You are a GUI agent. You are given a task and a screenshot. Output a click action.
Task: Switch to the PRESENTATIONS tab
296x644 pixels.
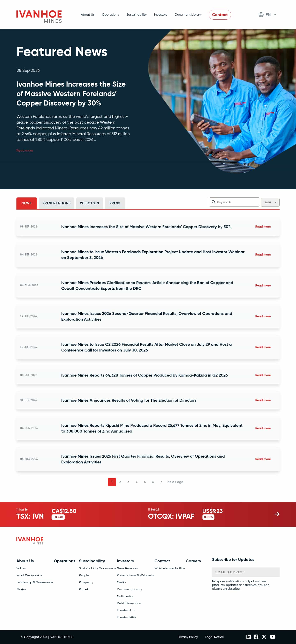pyautogui.click(x=57, y=203)
